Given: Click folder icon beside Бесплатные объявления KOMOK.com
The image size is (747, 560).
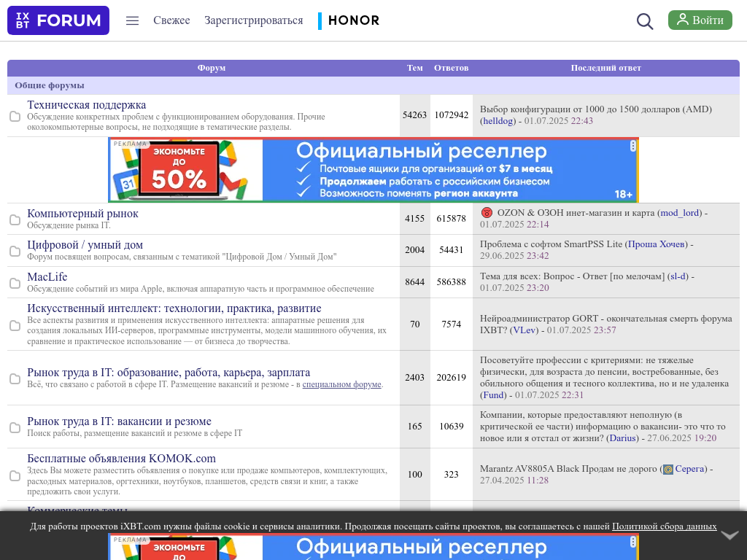Looking at the screenshot, I should 15,475.
